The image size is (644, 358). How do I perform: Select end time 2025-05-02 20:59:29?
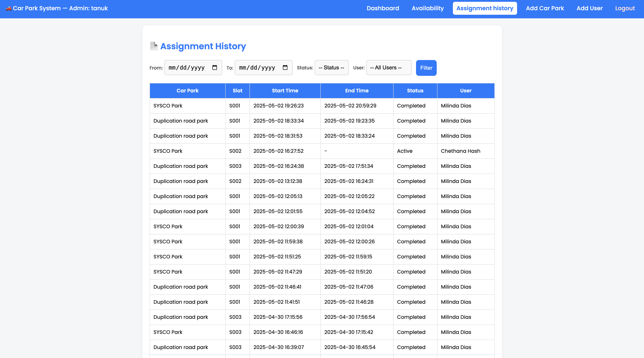(x=350, y=106)
